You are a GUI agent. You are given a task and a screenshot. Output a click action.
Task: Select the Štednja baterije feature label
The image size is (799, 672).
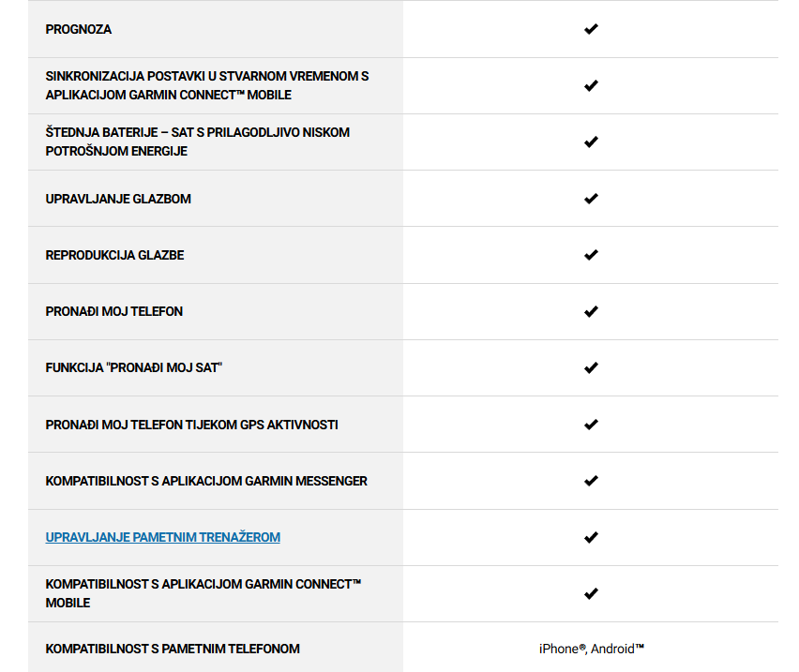pyautogui.click(x=197, y=142)
